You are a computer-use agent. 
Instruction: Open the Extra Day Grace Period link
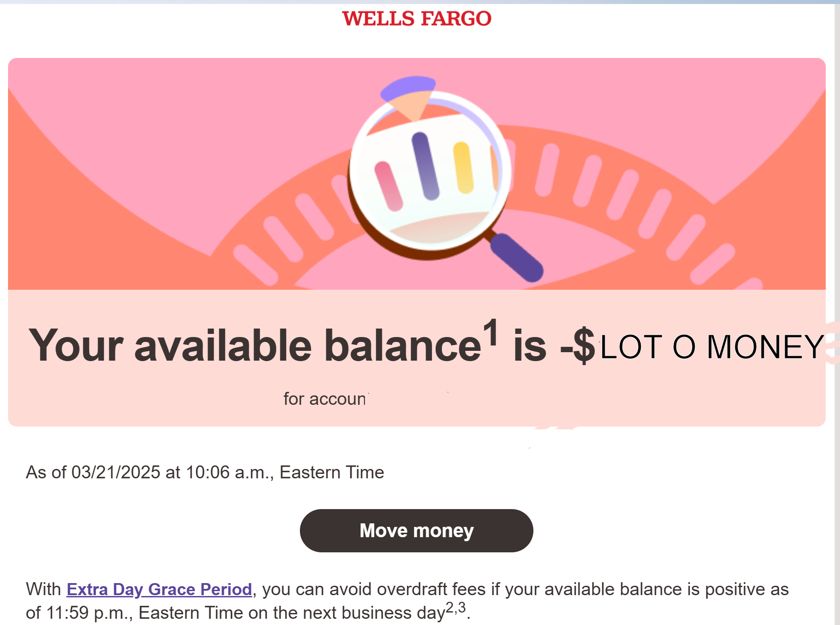[159, 589]
